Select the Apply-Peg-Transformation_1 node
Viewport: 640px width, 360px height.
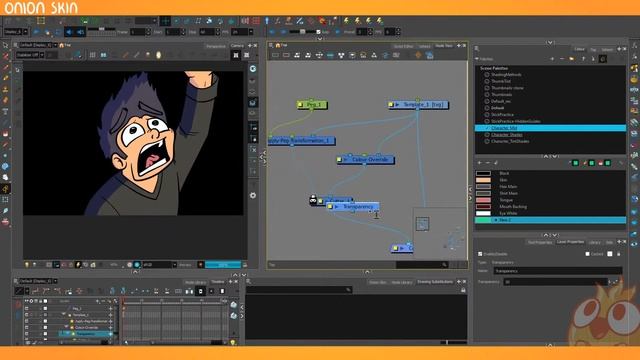pyautogui.click(x=302, y=141)
